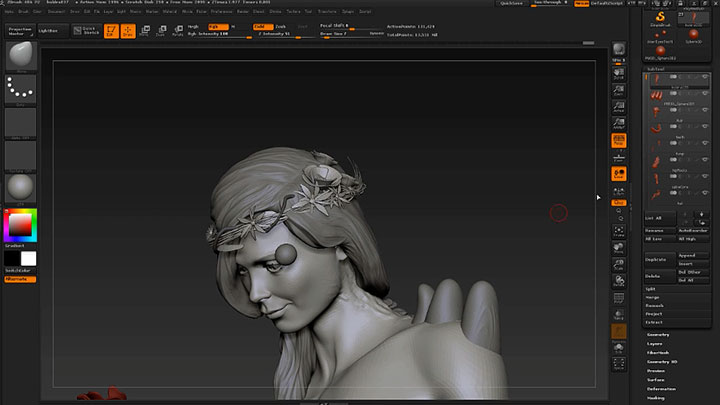Open the current brush thumbnail picker
The image size is (720, 405).
click(x=21, y=56)
